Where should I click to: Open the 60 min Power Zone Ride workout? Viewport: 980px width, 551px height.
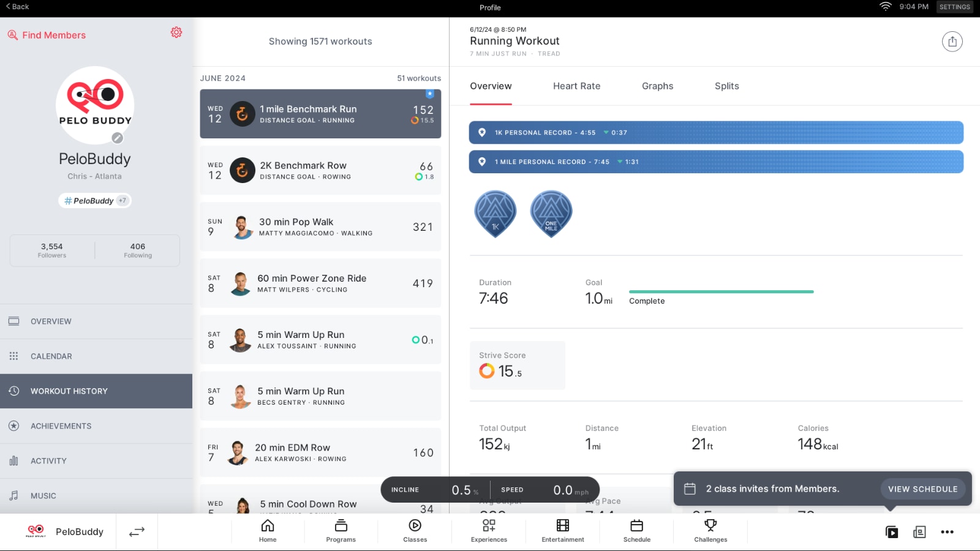pos(320,283)
